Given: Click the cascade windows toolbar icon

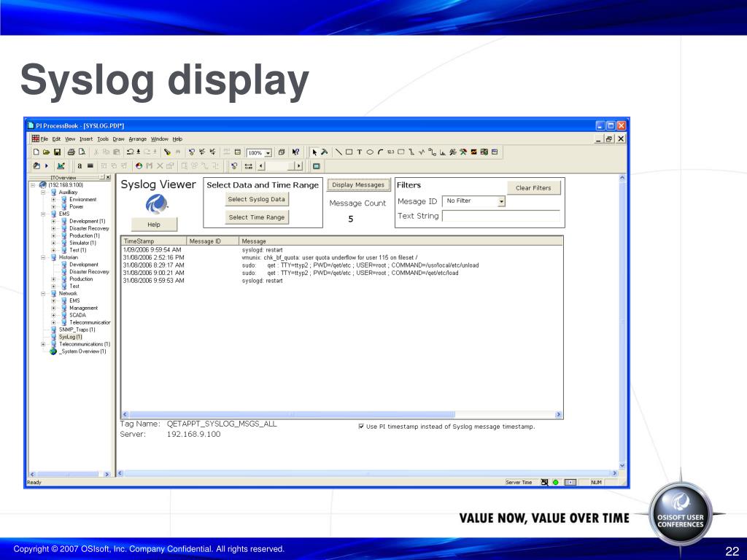Looking at the screenshot, I should pyautogui.click(x=282, y=152).
